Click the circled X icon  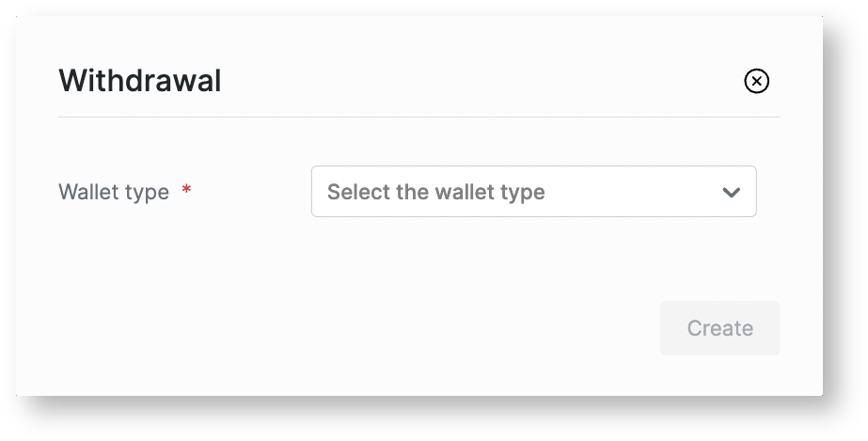[756, 82]
